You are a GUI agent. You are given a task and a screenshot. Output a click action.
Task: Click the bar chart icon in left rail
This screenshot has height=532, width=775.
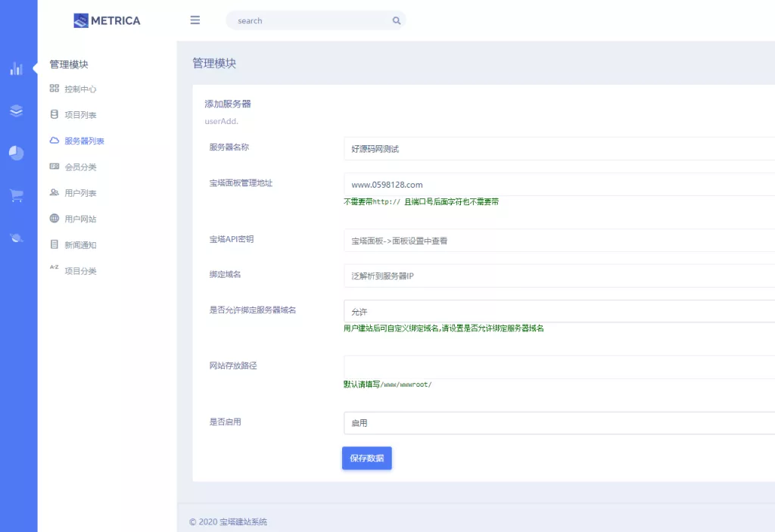(16, 69)
